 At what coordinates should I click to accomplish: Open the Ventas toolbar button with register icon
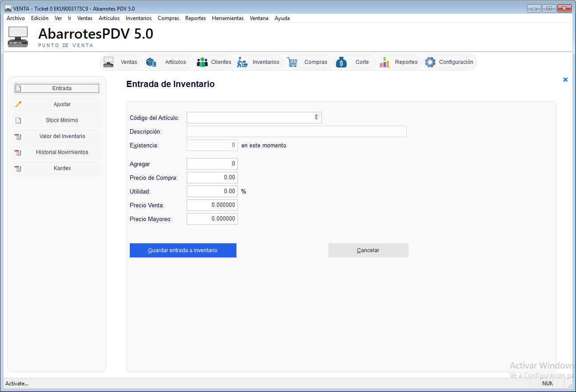tap(122, 62)
